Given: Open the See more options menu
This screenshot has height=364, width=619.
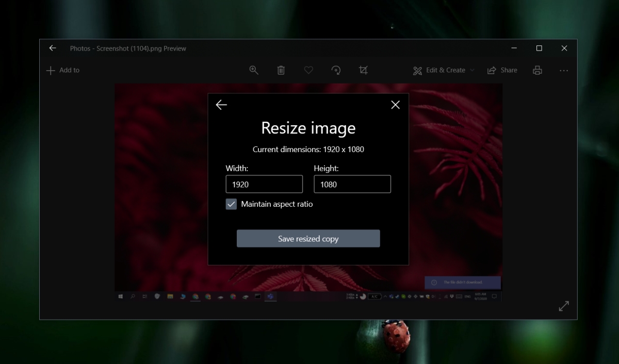Looking at the screenshot, I should tap(564, 70).
